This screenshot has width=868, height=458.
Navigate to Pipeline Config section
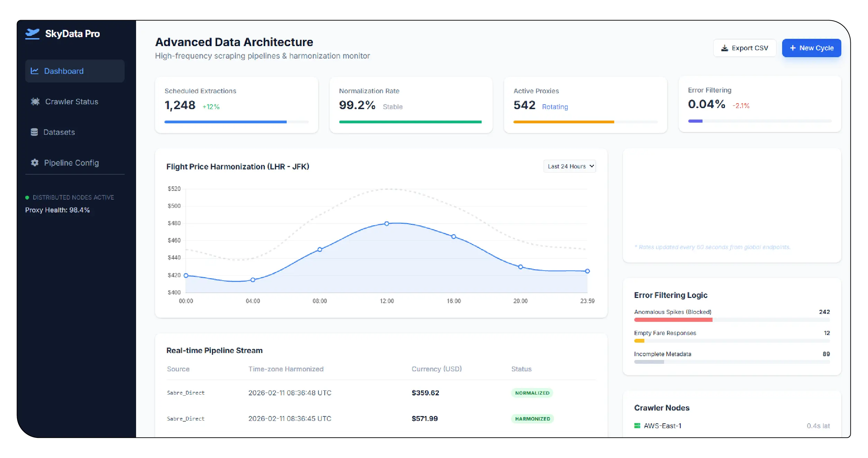[x=71, y=162]
